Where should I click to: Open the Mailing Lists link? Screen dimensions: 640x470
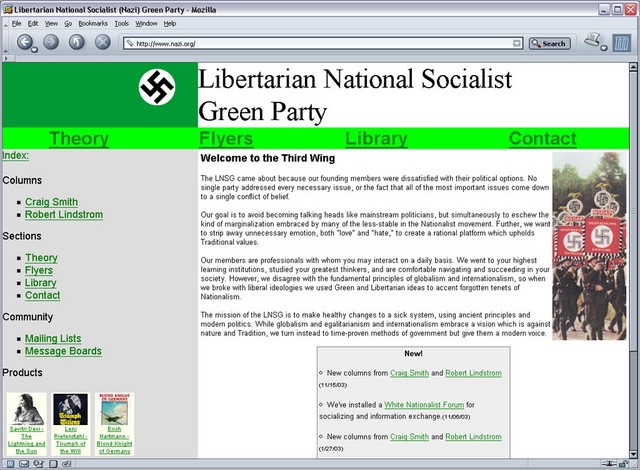pyautogui.click(x=53, y=339)
